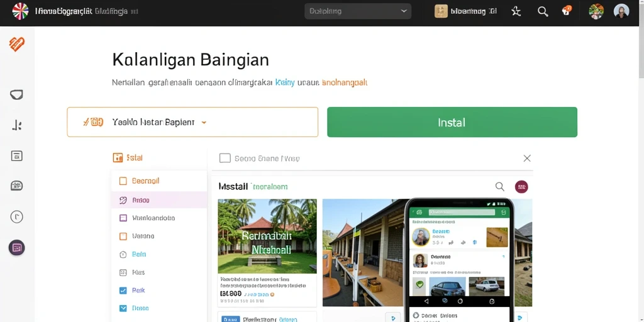Open the yellow-ringed profile photo in the phone

click(421, 237)
